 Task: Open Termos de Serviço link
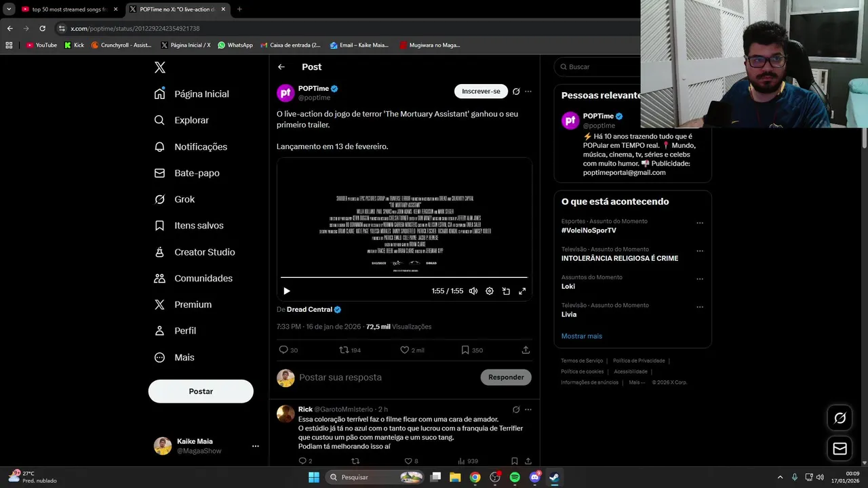(582, 361)
